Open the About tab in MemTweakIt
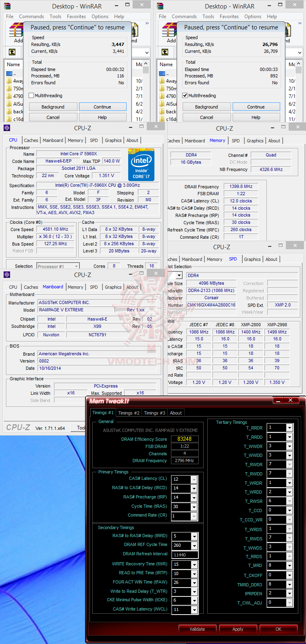306x644 pixels. 176,413
